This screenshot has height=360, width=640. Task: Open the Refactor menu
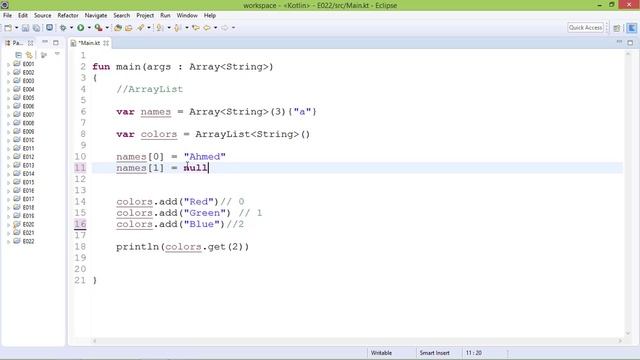(x=68, y=16)
